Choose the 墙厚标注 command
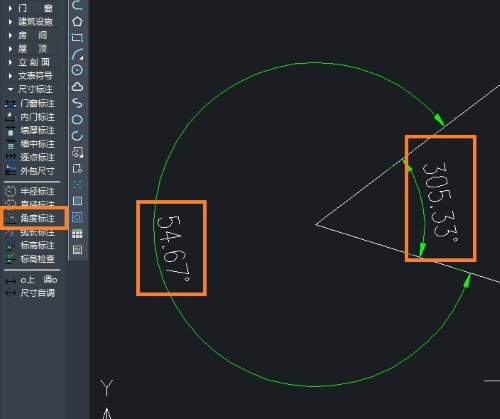 click(x=30, y=130)
